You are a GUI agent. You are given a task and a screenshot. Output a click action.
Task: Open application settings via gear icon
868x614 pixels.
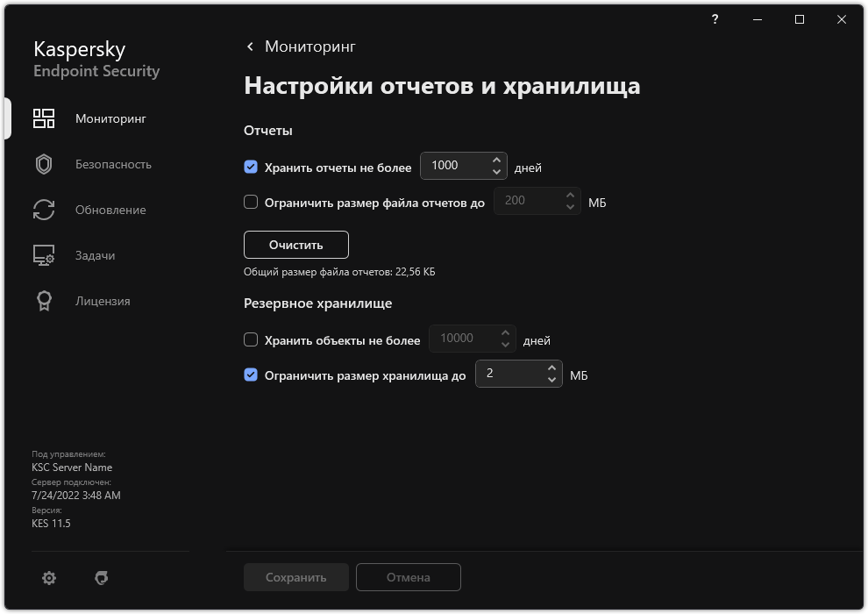point(49,577)
